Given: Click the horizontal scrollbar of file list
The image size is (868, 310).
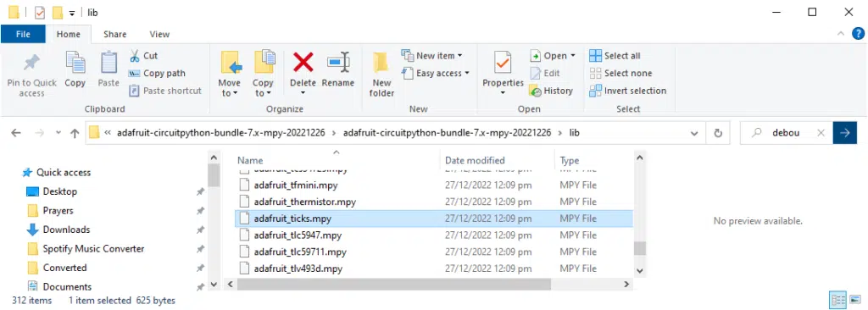Looking at the screenshot, I should coord(394,284).
